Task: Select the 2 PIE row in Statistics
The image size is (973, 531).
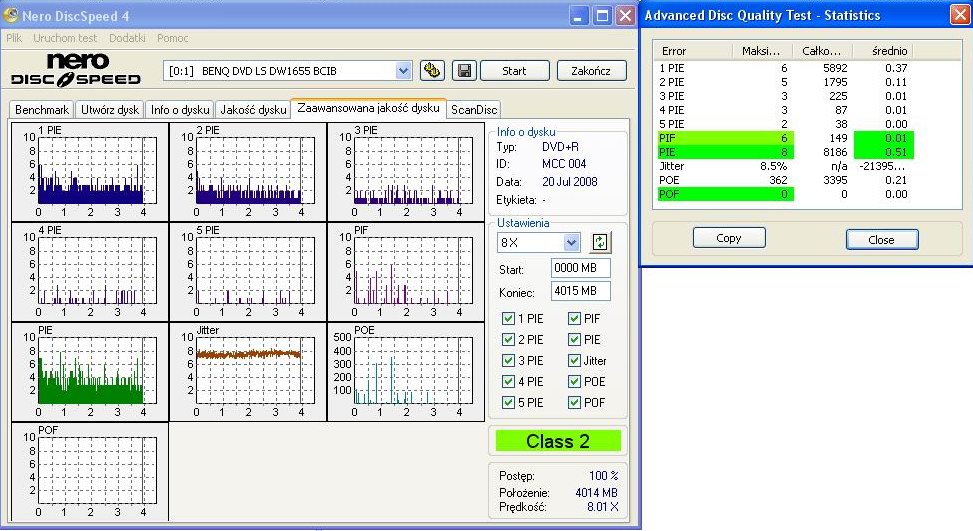Action: (x=785, y=82)
